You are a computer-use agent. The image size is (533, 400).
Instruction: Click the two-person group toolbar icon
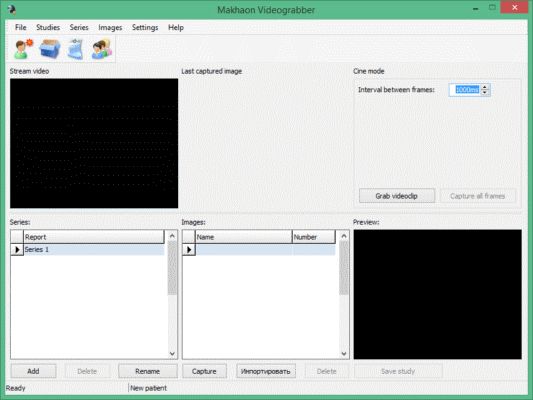click(102, 49)
